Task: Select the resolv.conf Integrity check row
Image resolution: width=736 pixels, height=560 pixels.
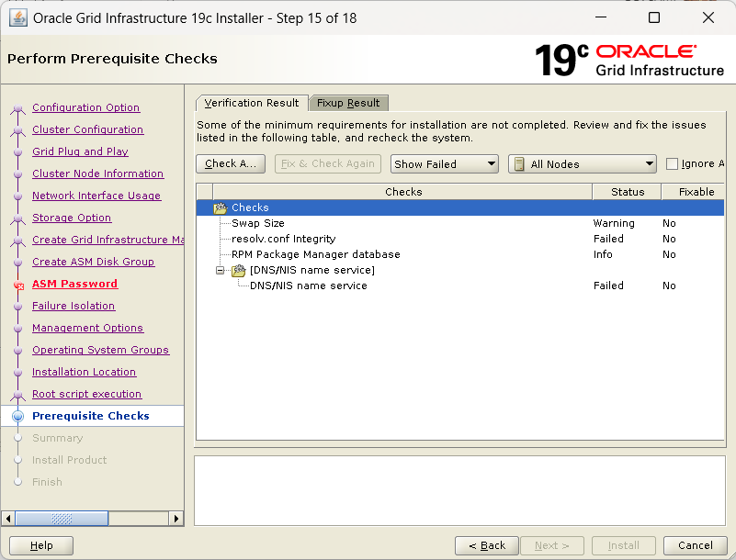Action: tap(460, 239)
